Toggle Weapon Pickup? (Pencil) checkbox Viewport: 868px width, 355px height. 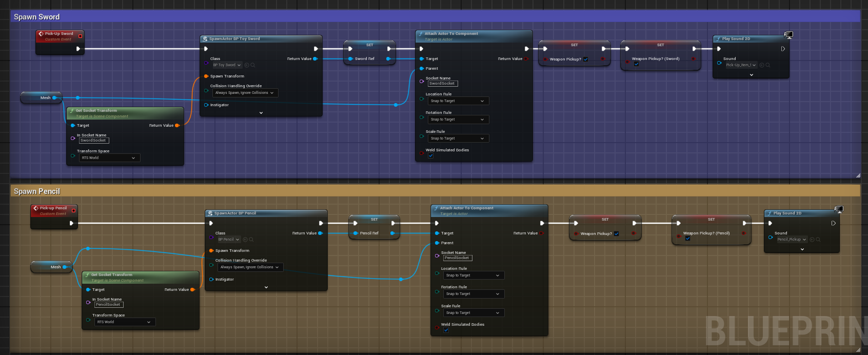coord(687,239)
